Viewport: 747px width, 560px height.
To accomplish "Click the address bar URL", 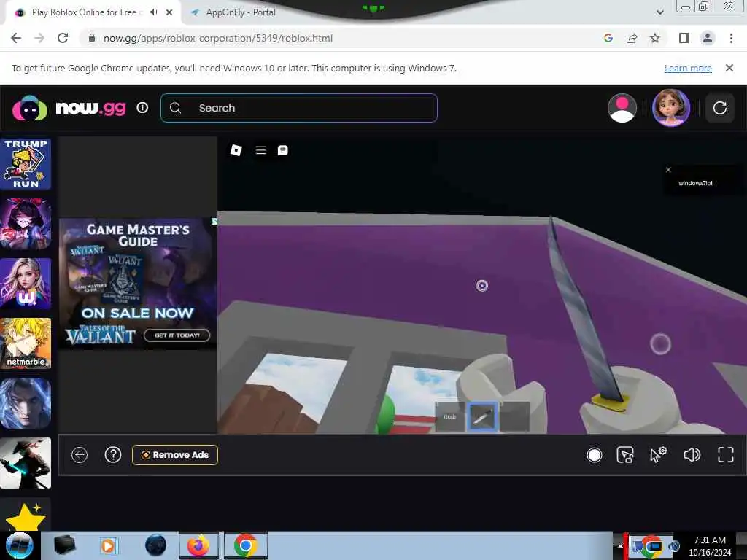I will tap(218, 38).
